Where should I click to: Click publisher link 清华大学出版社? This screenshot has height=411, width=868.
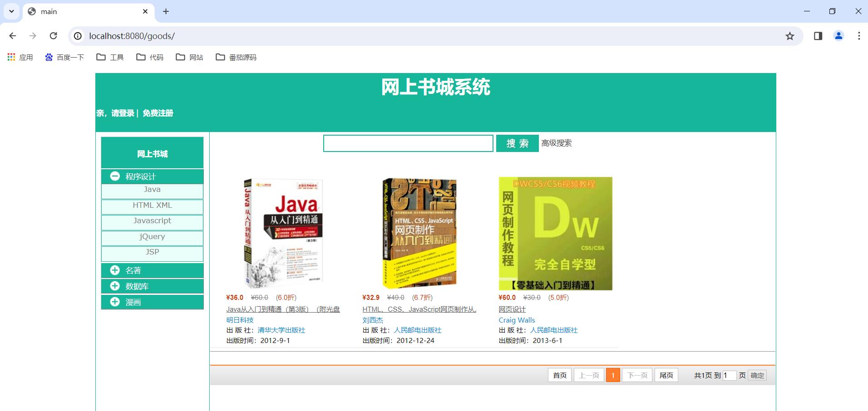point(281,330)
